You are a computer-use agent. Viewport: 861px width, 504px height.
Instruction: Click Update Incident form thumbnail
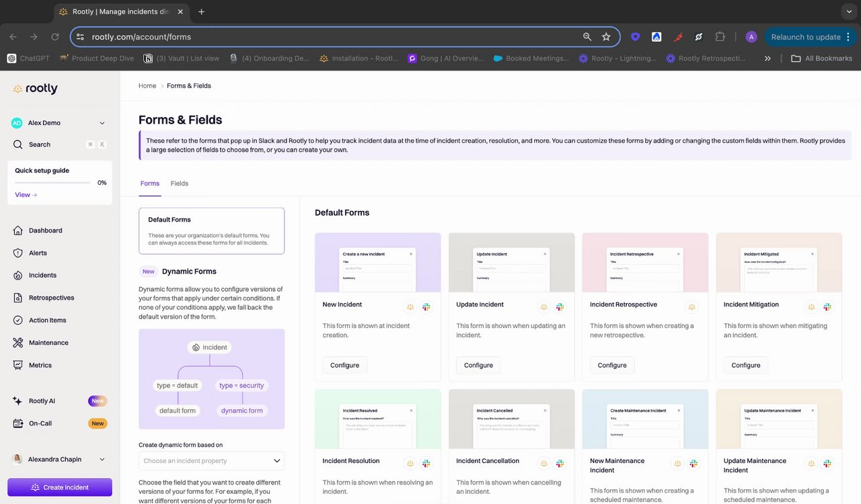click(x=512, y=263)
